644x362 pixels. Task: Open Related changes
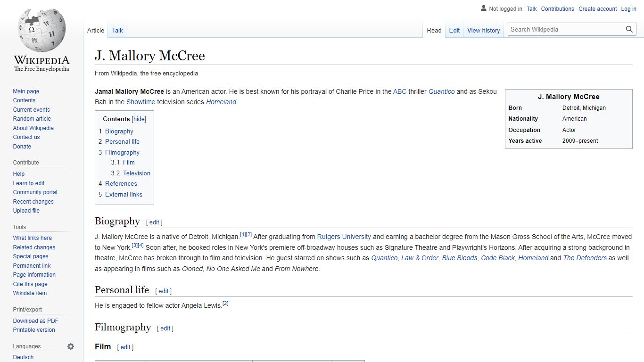pyautogui.click(x=34, y=247)
